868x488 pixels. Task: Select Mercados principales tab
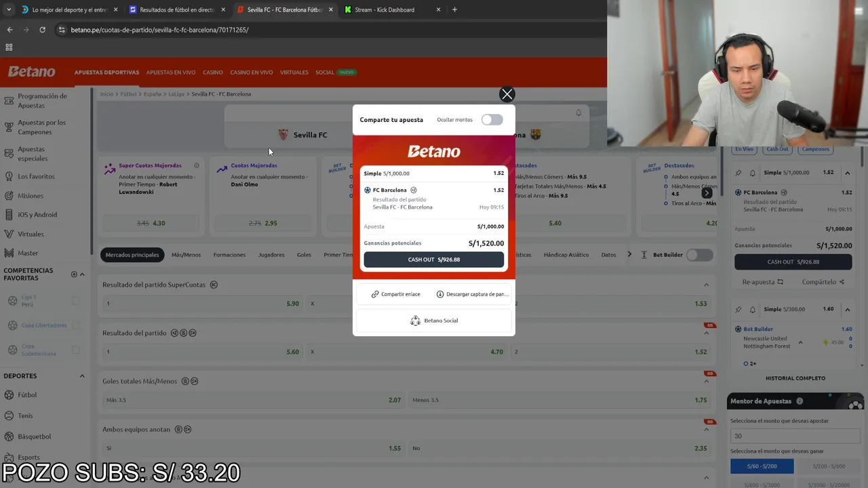coord(132,255)
